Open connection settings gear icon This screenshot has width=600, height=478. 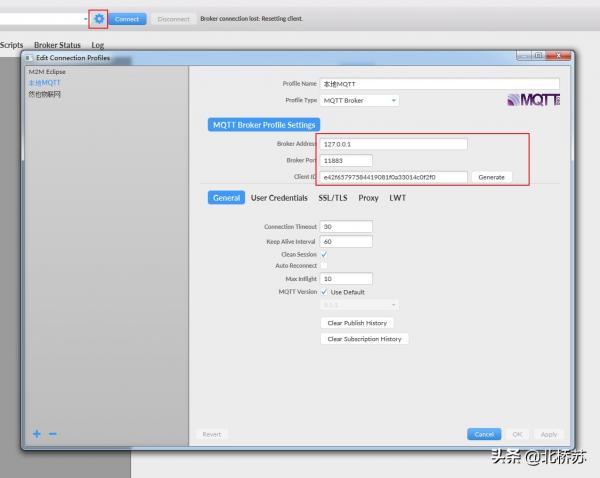[98, 18]
